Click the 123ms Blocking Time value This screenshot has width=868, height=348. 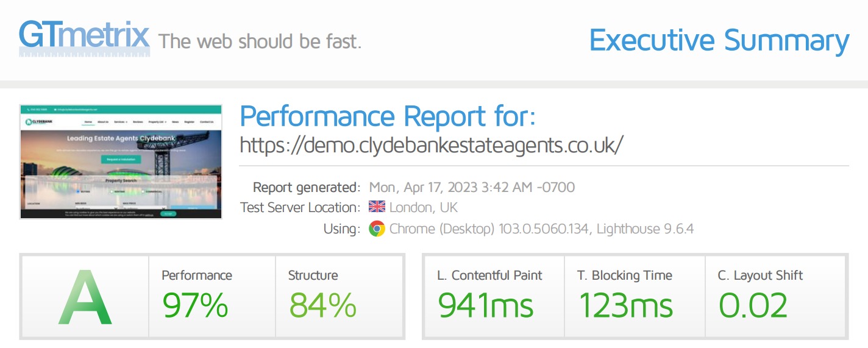coord(625,305)
